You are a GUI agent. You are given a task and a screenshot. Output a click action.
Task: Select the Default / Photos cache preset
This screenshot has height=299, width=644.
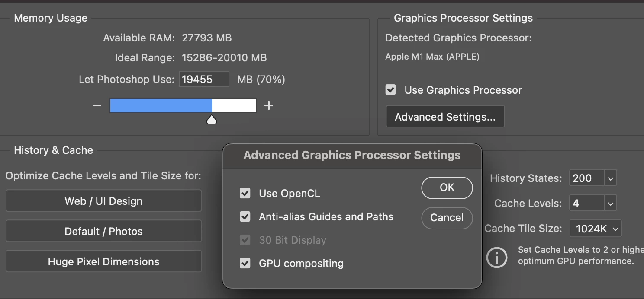pyautogui.click(x=103, y=231)
